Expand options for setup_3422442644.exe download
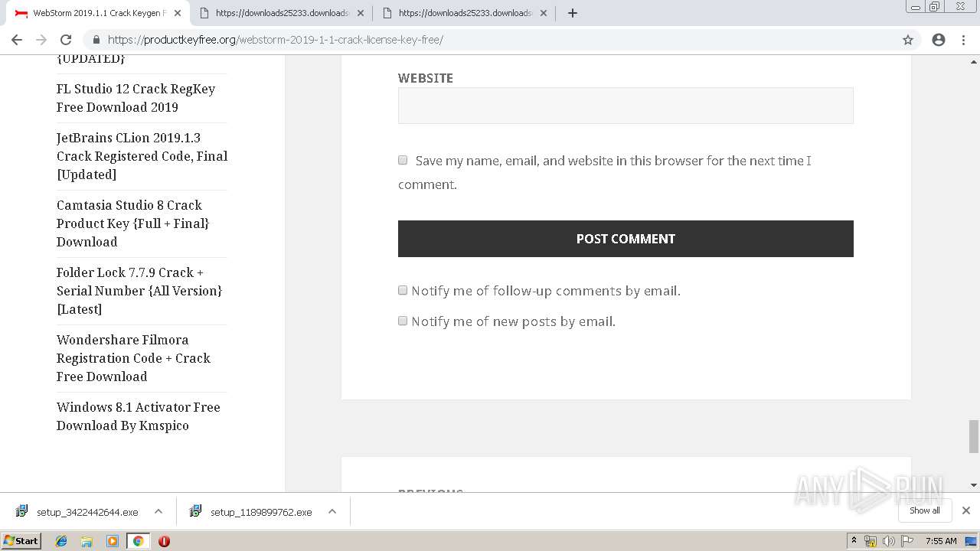 (x=158, y=511)
